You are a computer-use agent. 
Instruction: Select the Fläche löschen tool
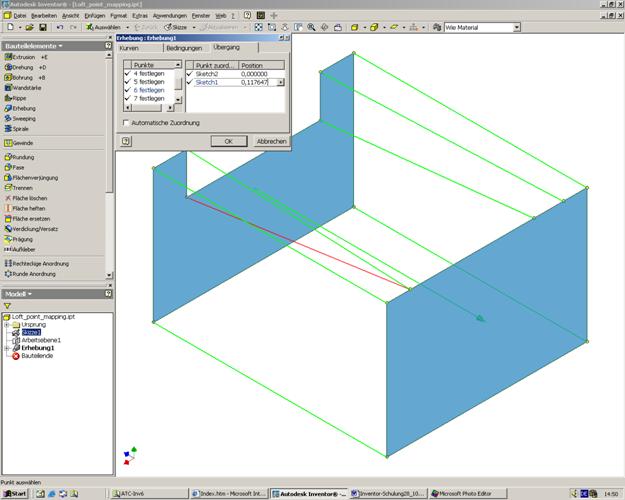tap(26, 198)
